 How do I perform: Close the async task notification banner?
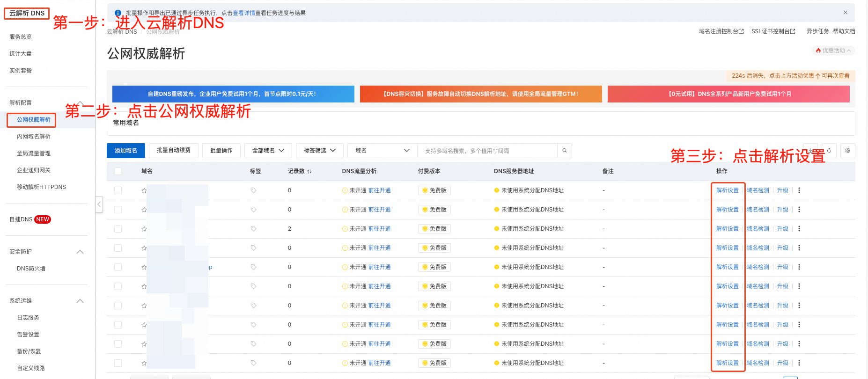tap(846, 13)
